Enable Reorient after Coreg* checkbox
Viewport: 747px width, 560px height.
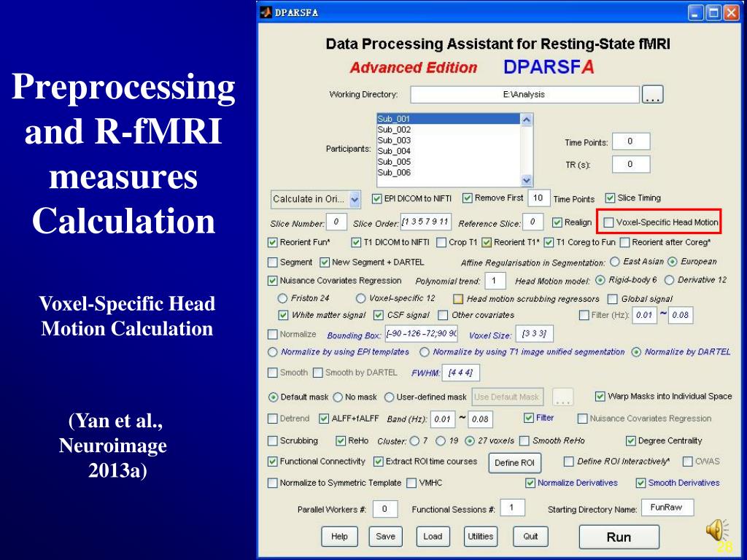coord(624,242)
